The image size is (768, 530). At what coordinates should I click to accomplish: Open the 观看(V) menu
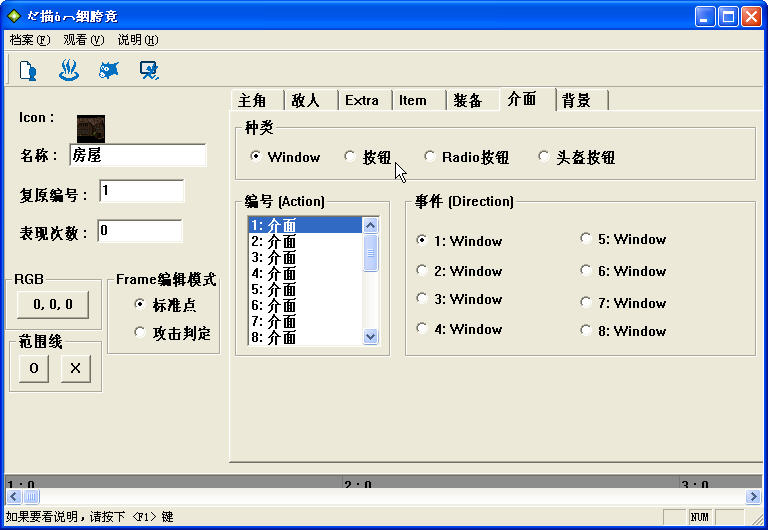point(84,40)
